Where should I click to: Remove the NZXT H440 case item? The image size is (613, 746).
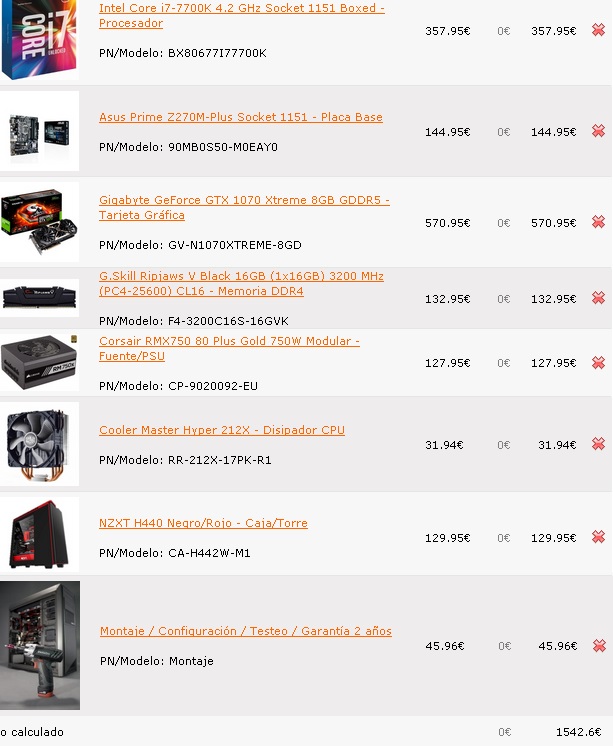click(x=598, y=537)
